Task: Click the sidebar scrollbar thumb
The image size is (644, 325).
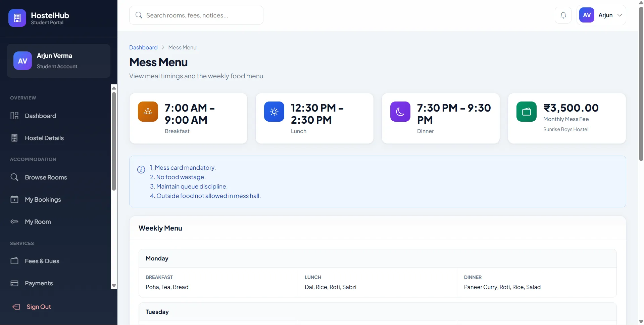Action: [114, 141]
